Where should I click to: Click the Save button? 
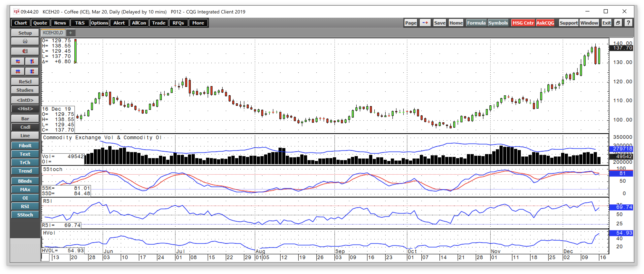pos(440,23)
